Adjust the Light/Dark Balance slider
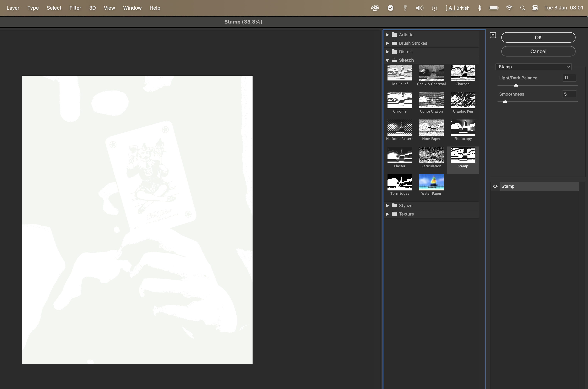Viewport: 588px width, 389px height. click(x=516, y=85)
